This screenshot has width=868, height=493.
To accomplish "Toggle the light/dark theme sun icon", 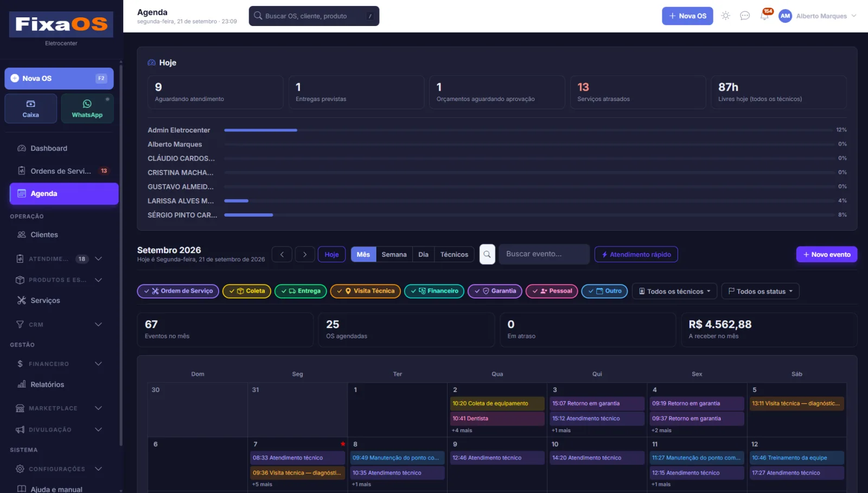I will click(x=725, y=16).
